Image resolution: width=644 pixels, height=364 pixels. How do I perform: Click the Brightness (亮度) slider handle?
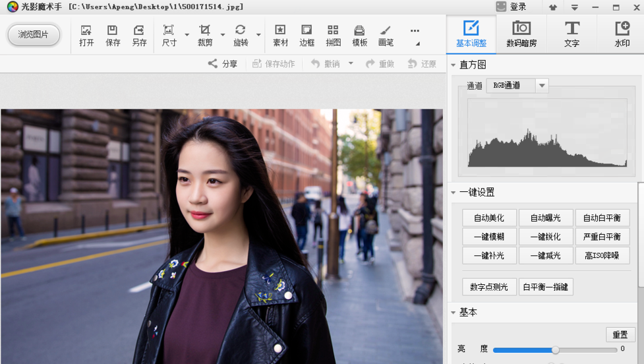[555, 349]
